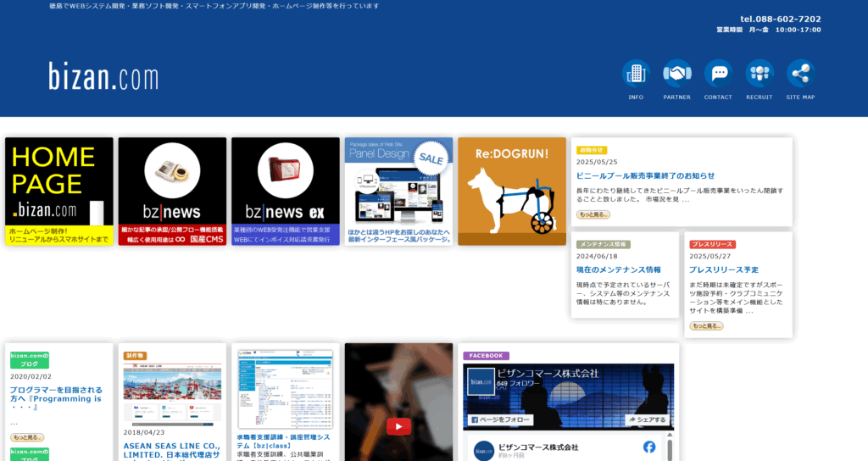Click the date 2024/06/18
This screenshot has width=868, height=461.
[597, 256]
